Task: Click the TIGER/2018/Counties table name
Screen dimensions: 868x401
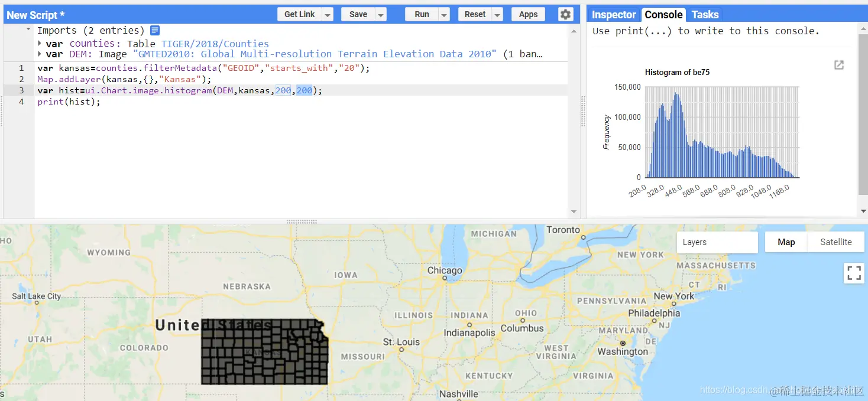Action: (215, 44)
